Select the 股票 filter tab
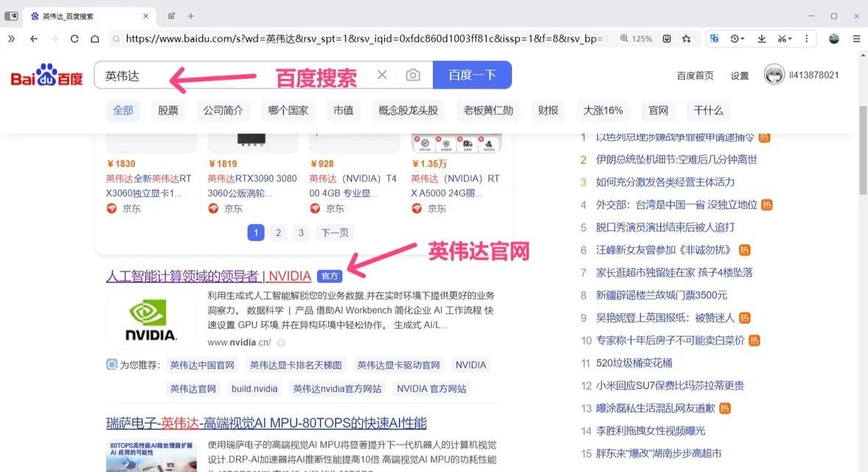This screenshot has width=868, height=472. pos(167,110)
